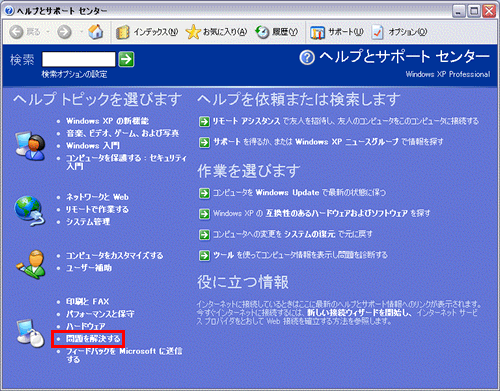Start search with green arrow button

click(126, 59)
